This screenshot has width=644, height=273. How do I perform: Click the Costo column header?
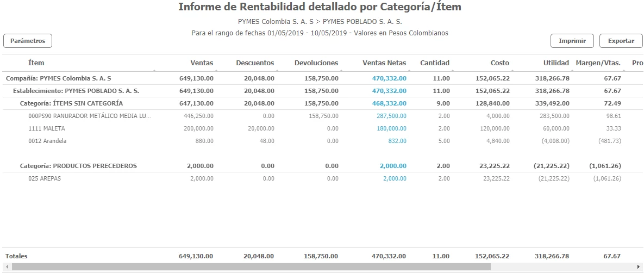pyautogui.click(x=499, y=63)
